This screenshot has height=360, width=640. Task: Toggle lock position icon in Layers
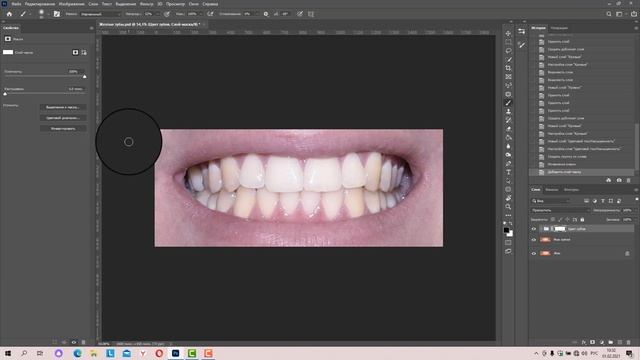(567, 220)
